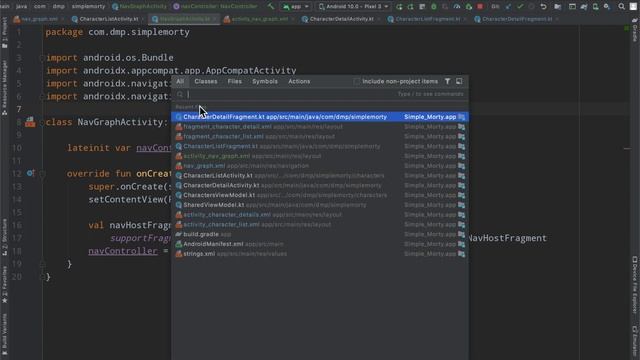Select CharacterListFragment.kt result
Viewport: 640px width, 360px height.
[320, 146]
